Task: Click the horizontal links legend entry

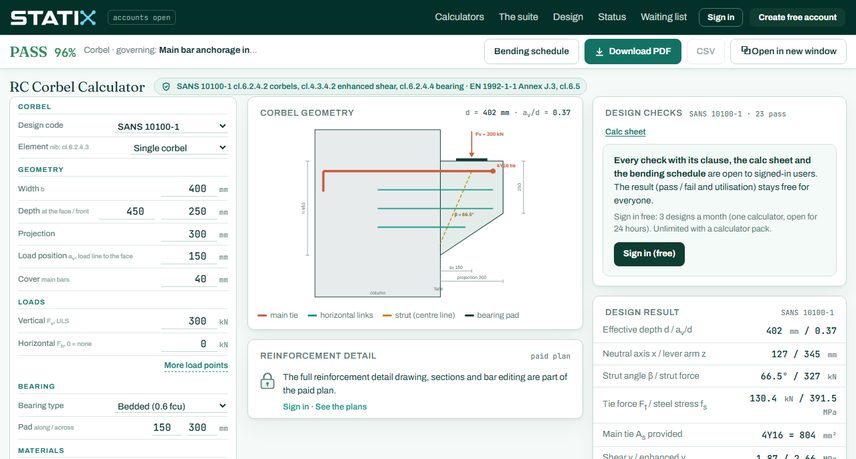Action: pos(341,315)
